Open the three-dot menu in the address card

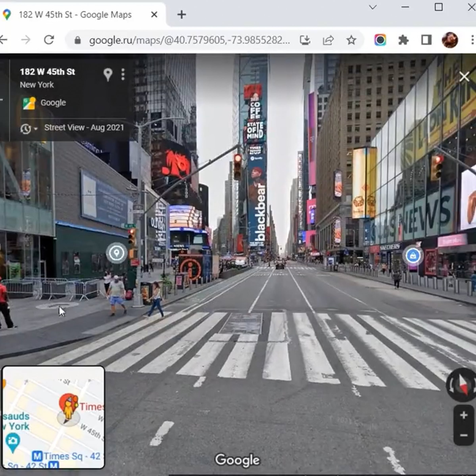coord(123,74)
